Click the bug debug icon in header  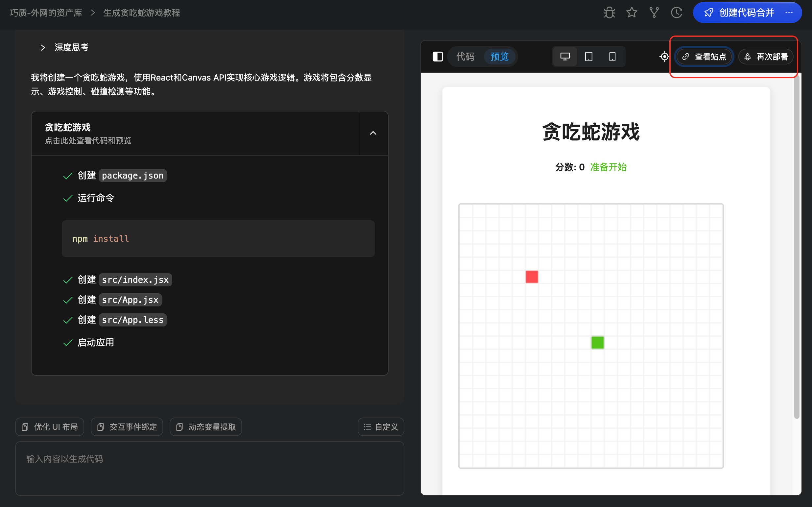[609, 13]
